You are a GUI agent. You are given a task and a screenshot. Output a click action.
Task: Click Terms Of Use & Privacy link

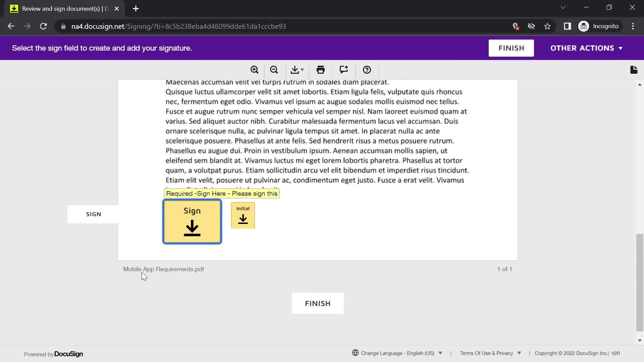click(486, 353)
